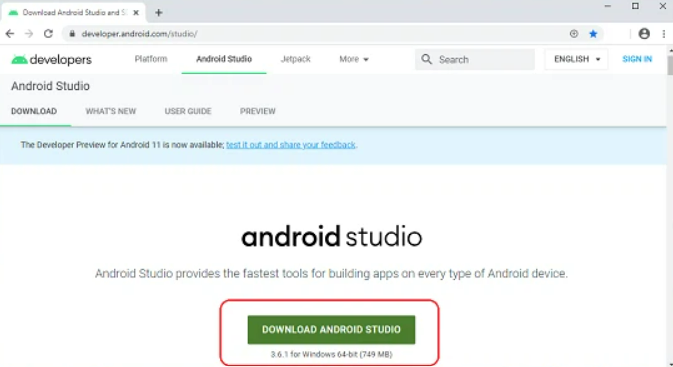Click the browser back arrow
This screenshot has height=367, width=673.
pos(10,33)
